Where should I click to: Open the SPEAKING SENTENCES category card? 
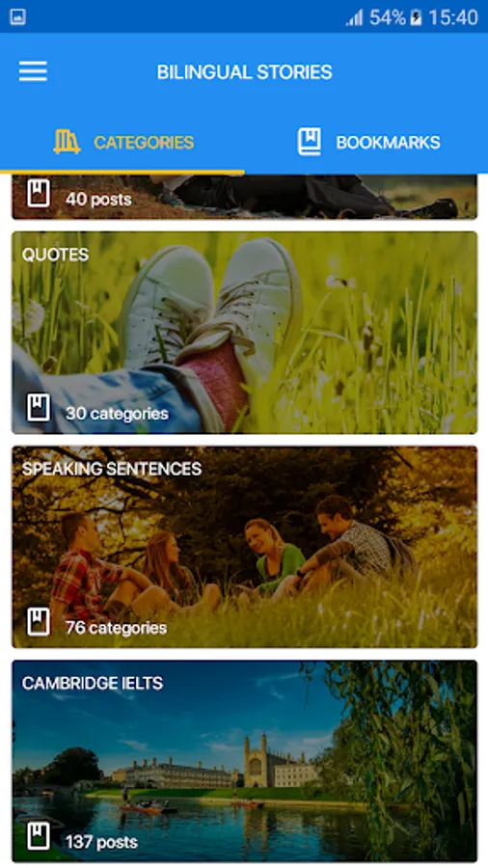[244, 547]
